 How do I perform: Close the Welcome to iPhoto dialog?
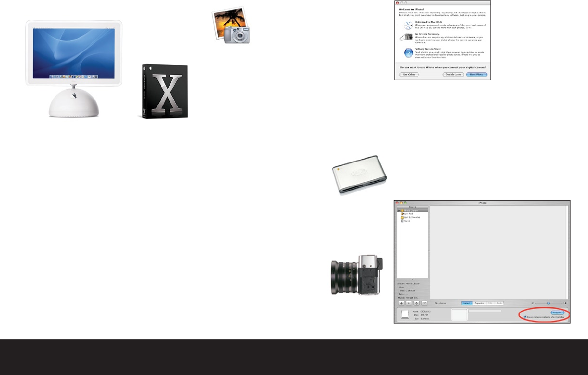tap(397, 3)
